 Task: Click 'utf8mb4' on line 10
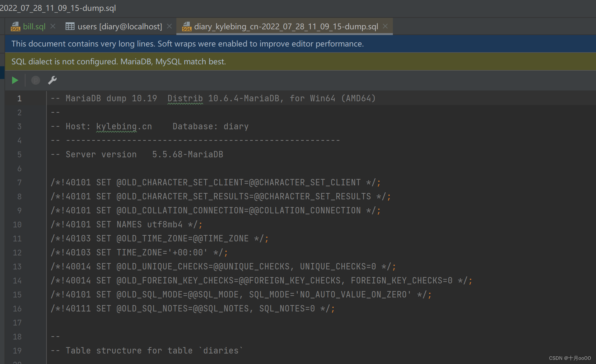click(165, 225)
